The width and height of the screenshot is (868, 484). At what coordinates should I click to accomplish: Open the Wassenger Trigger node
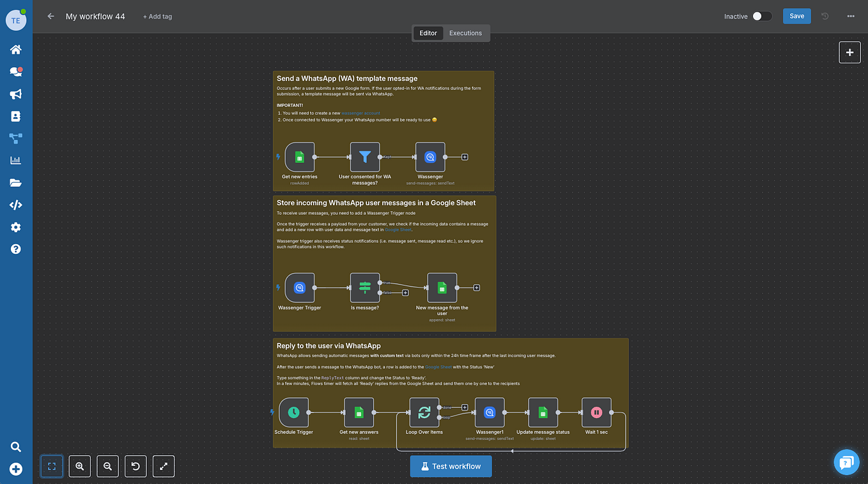tap(300, 288)
